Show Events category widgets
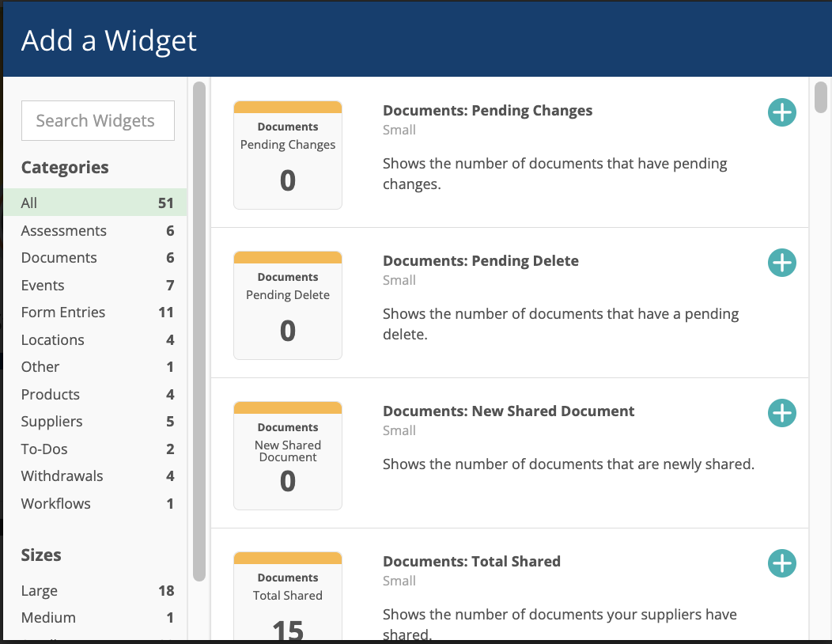This screenshot has height=644, width=832. 95,285
